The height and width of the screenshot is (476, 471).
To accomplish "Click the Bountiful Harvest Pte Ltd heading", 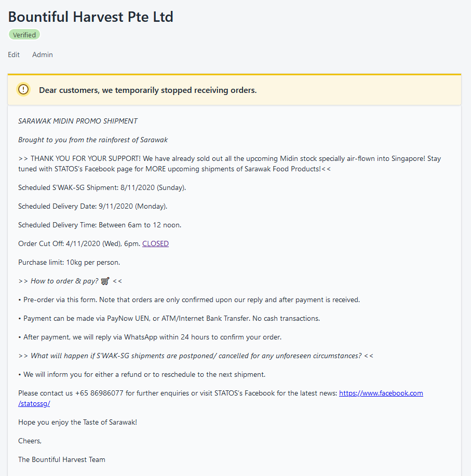I will point(90,17).
